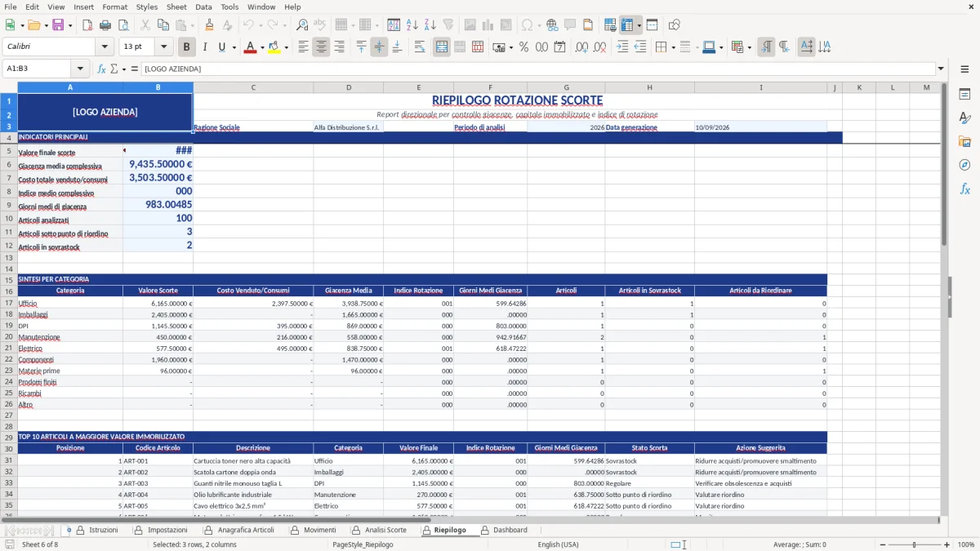The height and width of the screenshot is (551, 980).
Task: Switch to Analisi Scorte sheet tab
Action: coord(385,530)
